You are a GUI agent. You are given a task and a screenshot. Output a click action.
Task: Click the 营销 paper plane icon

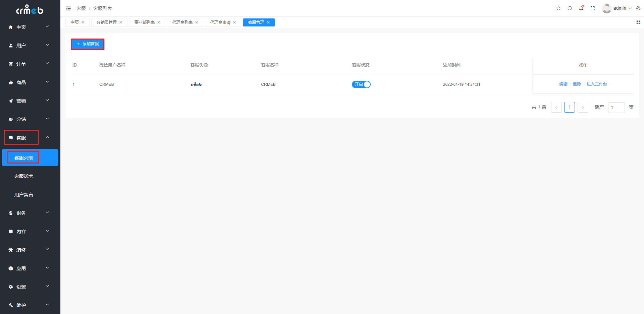[x=11, y=101]
